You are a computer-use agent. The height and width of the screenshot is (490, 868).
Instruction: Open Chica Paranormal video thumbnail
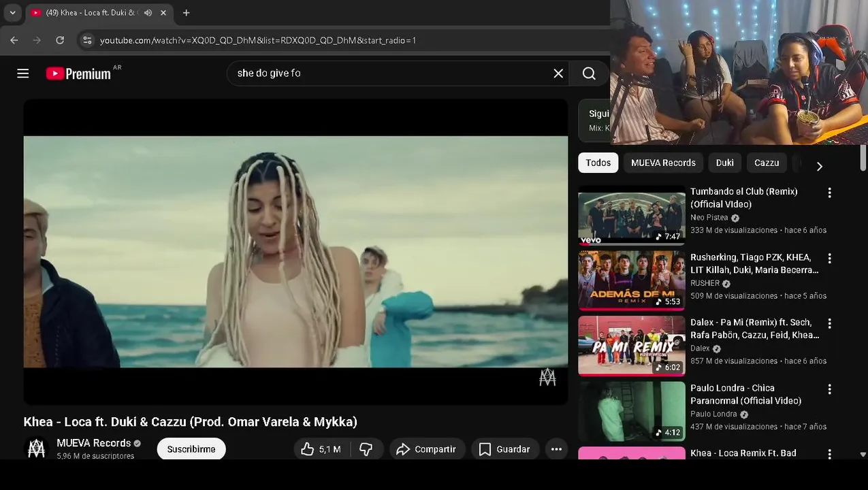(632, 411)
